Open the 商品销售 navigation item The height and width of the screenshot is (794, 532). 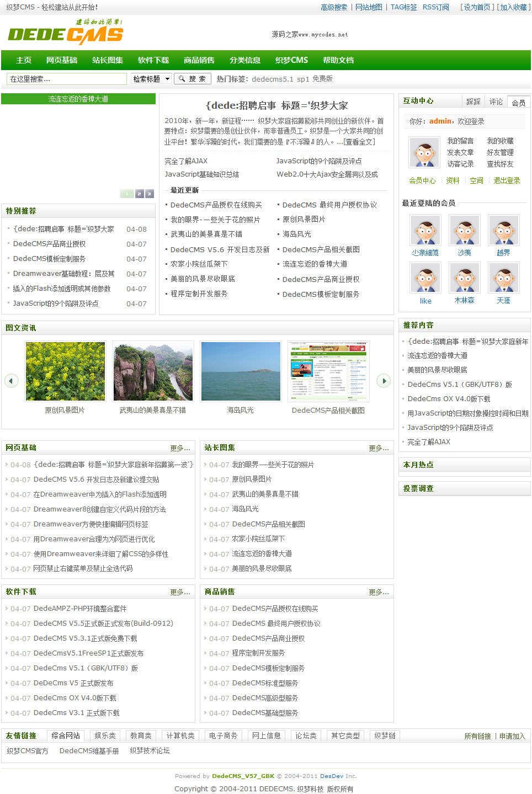pyautogui.click(x=199, y=60)
